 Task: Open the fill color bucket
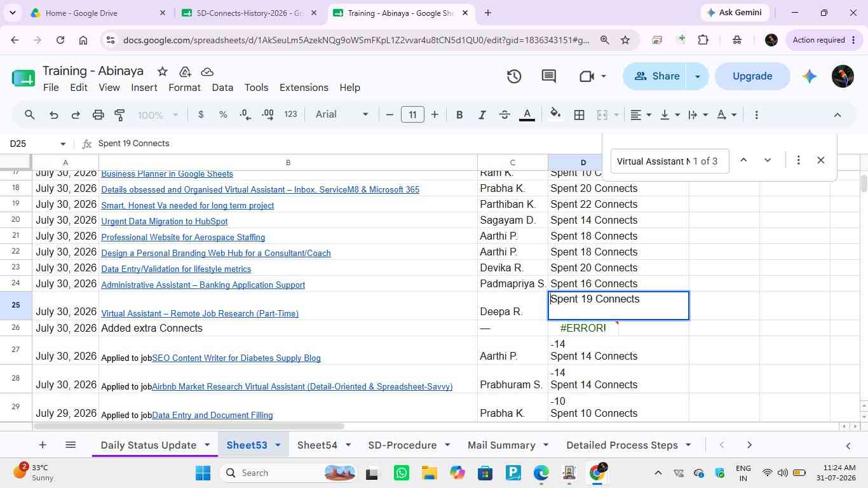tap(555, 114)
